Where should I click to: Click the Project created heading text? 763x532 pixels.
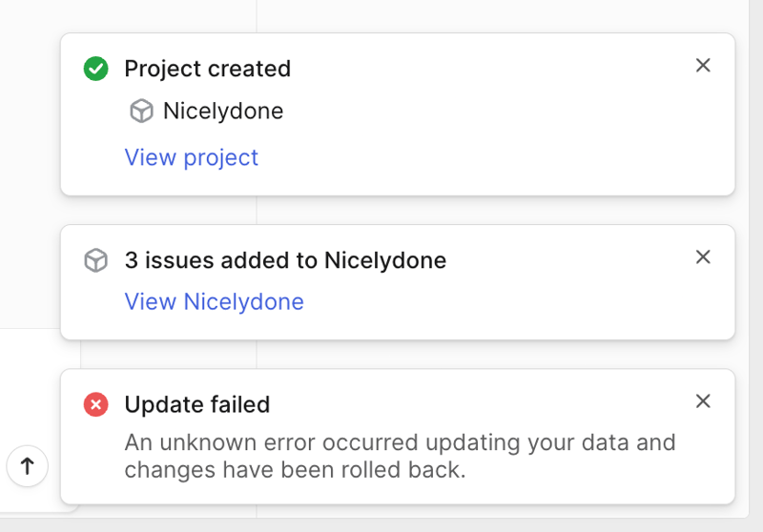pos(207,69)
